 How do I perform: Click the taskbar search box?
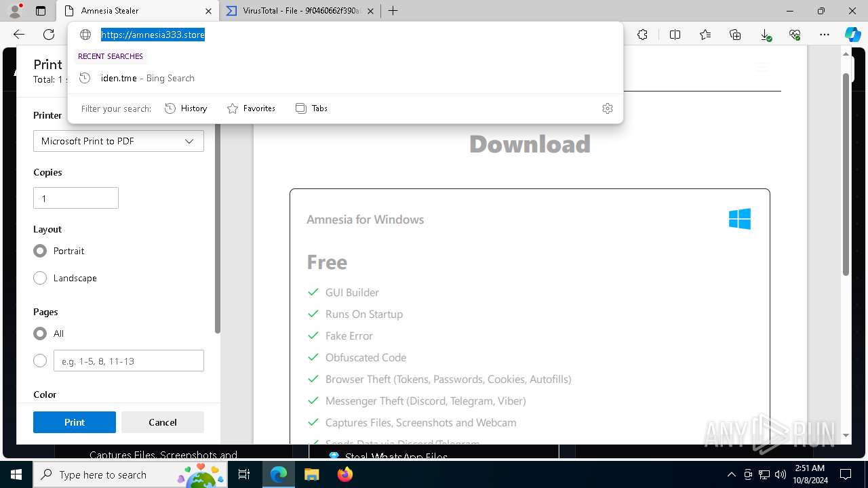tap(132, 474)
